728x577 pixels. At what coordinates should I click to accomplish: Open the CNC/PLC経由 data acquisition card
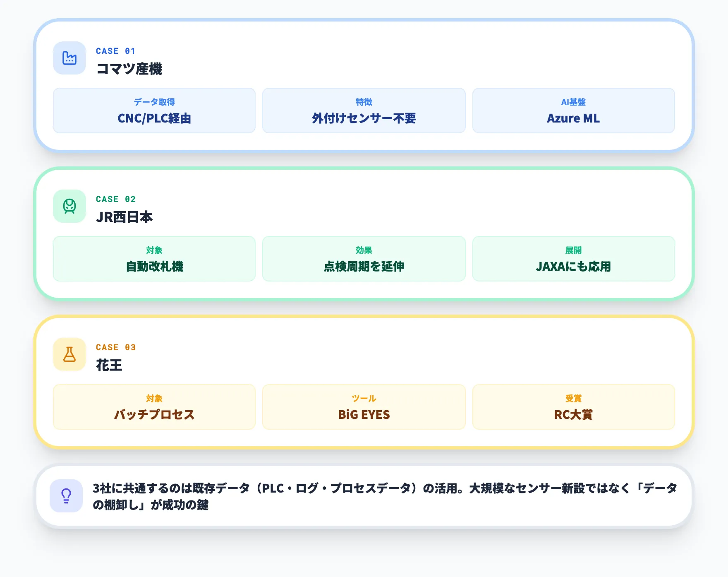(154, 111)
